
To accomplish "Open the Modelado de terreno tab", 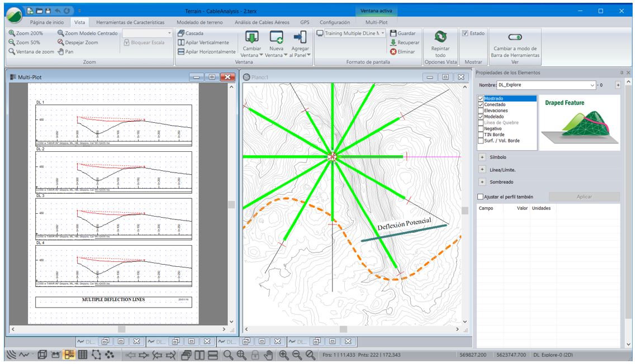I will click(x=198, y=22).
